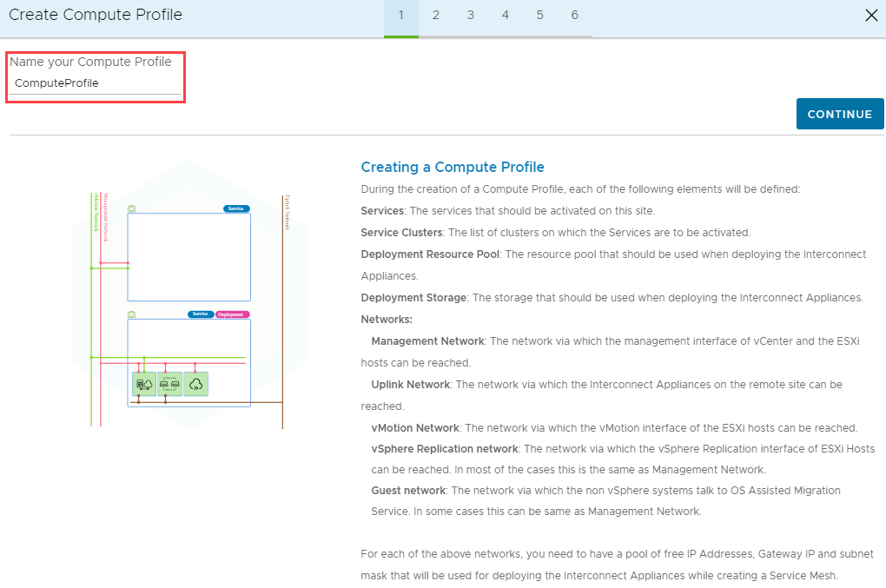This screenshot has height=588, width=886.
Task: Click the vertical 'Uplink Network' diagram label
Action: 287,213
